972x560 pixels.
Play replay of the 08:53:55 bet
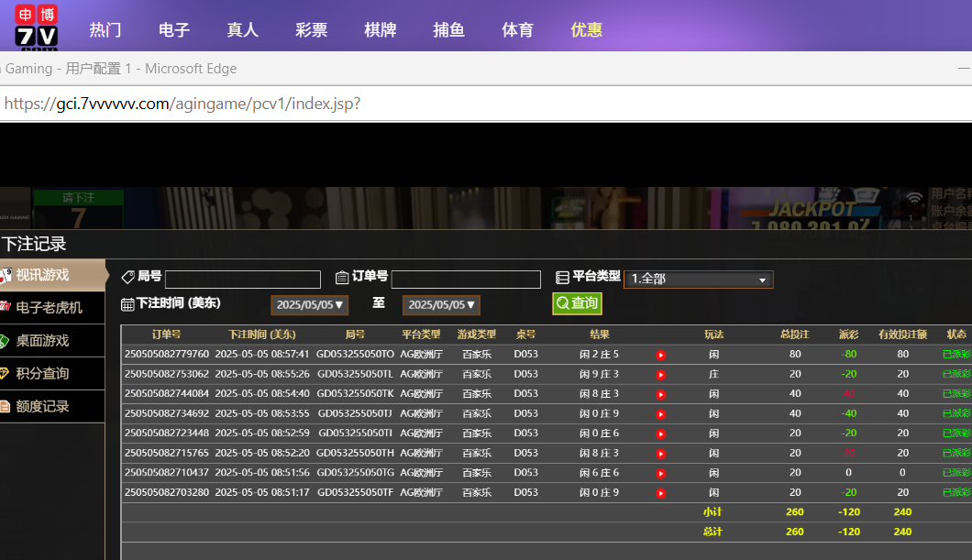(x=660, y=413)
